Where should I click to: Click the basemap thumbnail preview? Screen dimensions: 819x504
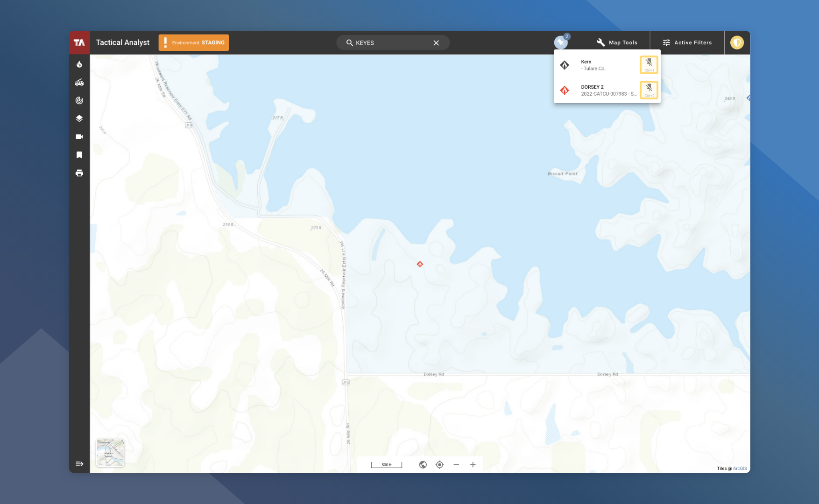coord(110,453)
